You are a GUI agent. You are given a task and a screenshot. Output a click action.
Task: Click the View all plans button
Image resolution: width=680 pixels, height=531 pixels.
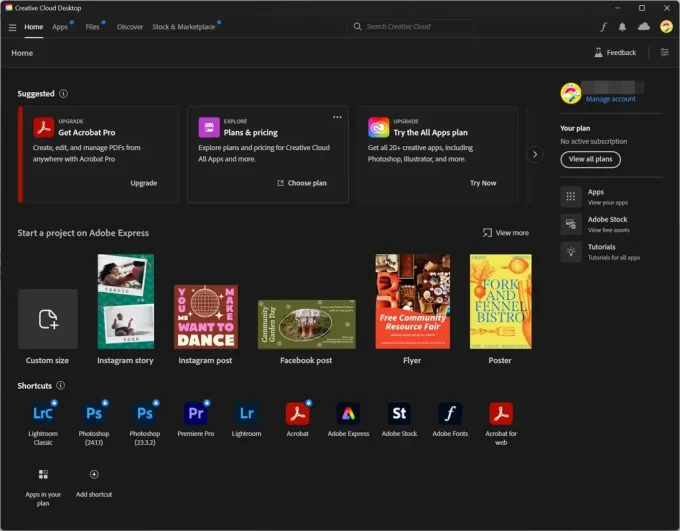pyautogui.click(x=590, y=160)
